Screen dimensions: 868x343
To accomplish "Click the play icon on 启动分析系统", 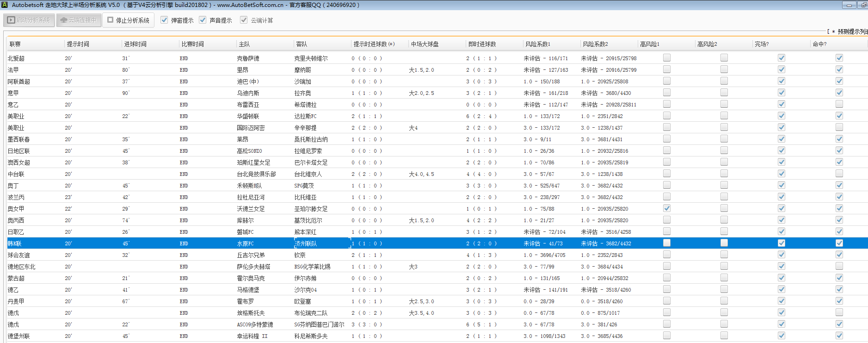I will pyautogui.click(x=11, y=20).
